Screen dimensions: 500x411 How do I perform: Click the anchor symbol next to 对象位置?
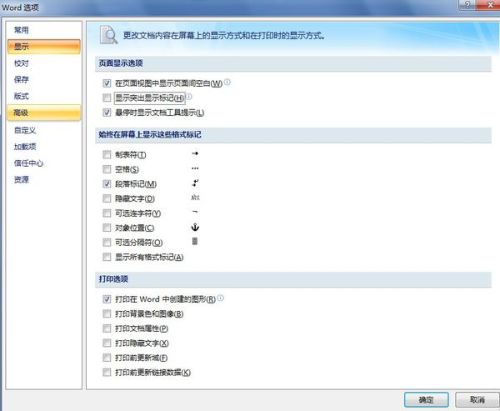[195, 227]
